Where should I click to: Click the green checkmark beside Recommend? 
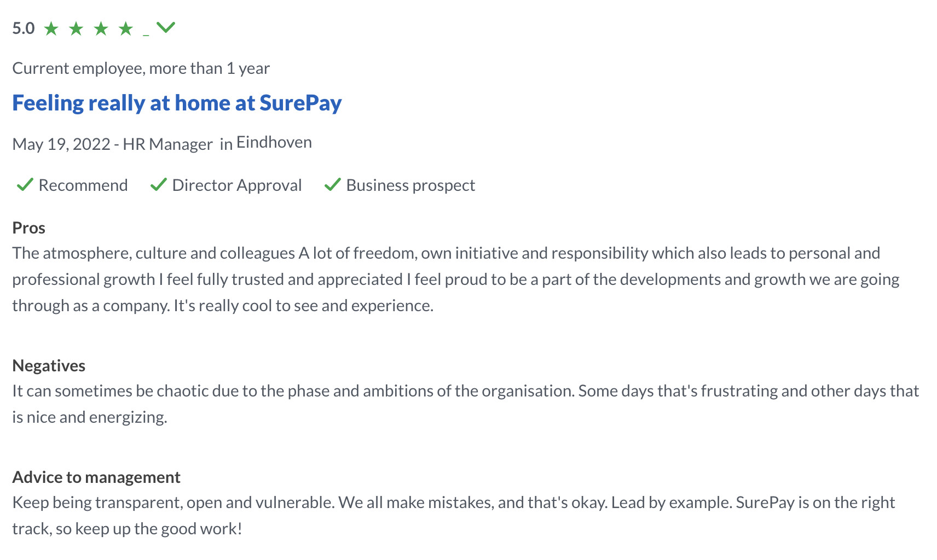point(24,185)
